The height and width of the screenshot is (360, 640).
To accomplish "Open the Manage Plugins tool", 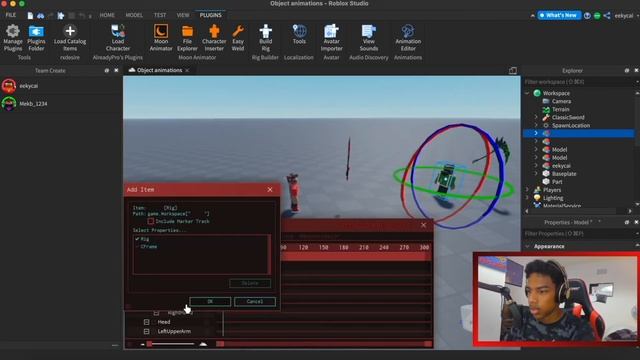I will coord(13,38).
